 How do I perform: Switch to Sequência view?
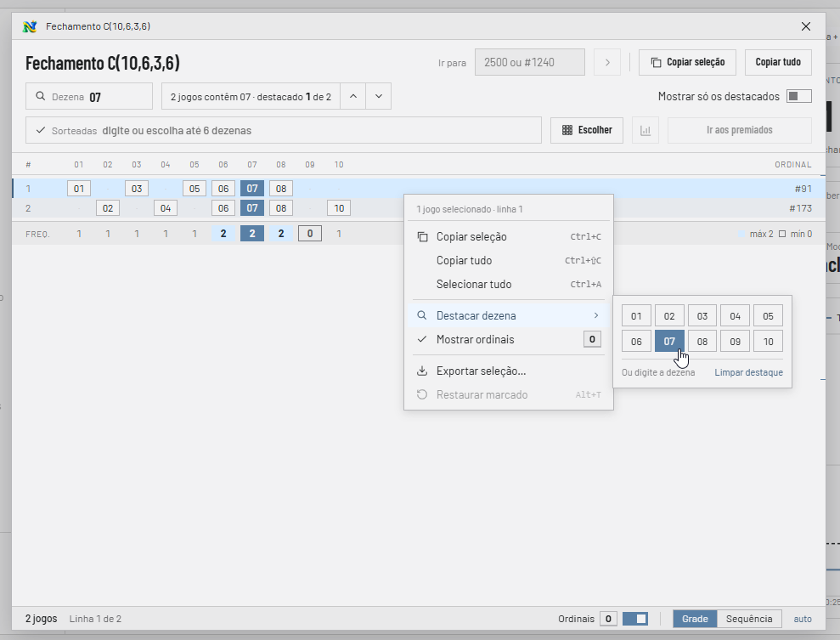tap(749, 619)
